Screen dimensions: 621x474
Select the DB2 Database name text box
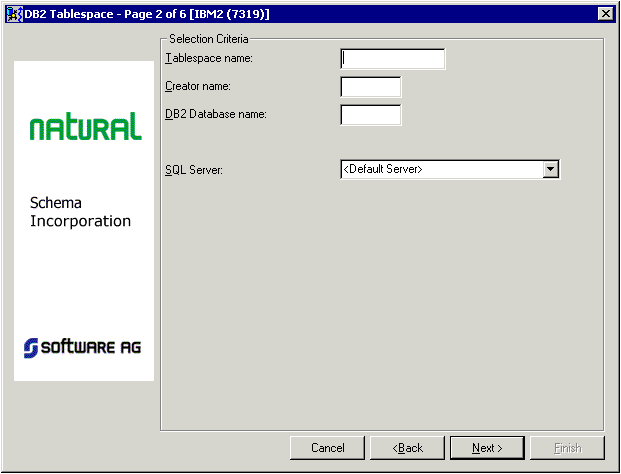pos(370,115)
